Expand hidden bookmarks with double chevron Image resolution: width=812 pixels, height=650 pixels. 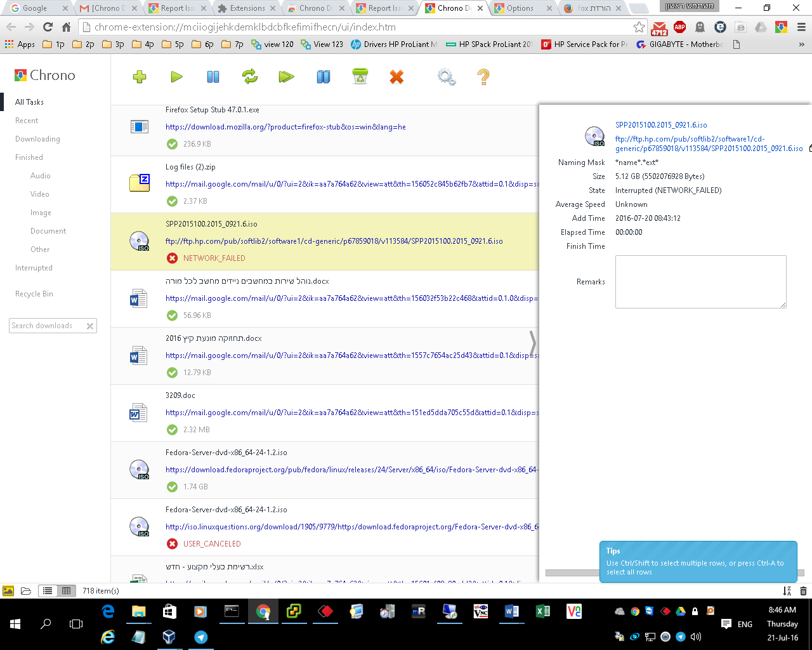801,44
